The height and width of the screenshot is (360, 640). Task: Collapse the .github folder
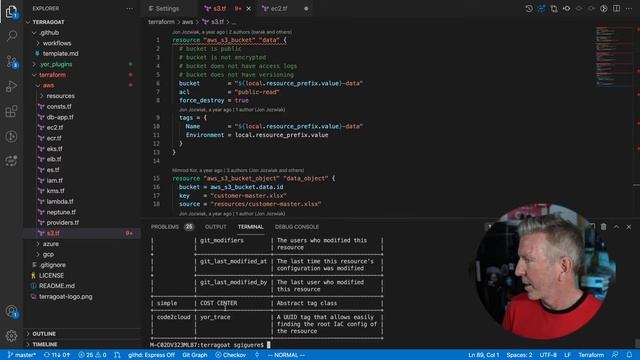82,33
